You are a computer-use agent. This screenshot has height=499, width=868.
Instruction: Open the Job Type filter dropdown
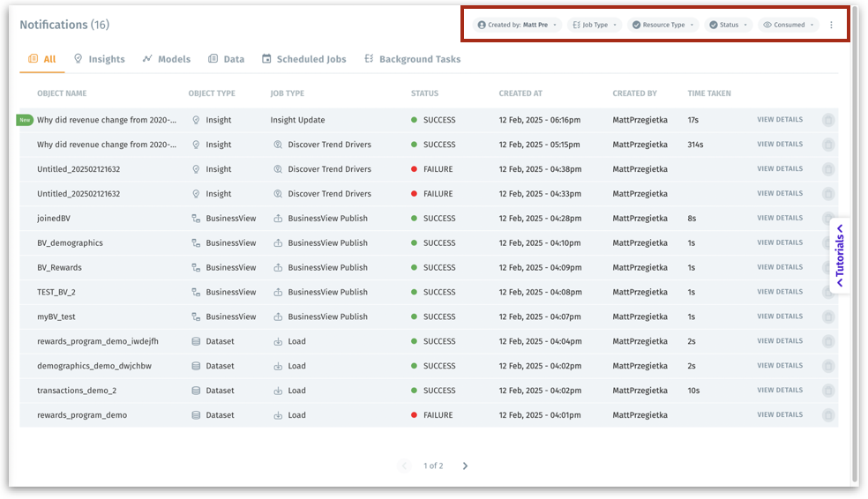pyautogui.click(x=594, y=26)
